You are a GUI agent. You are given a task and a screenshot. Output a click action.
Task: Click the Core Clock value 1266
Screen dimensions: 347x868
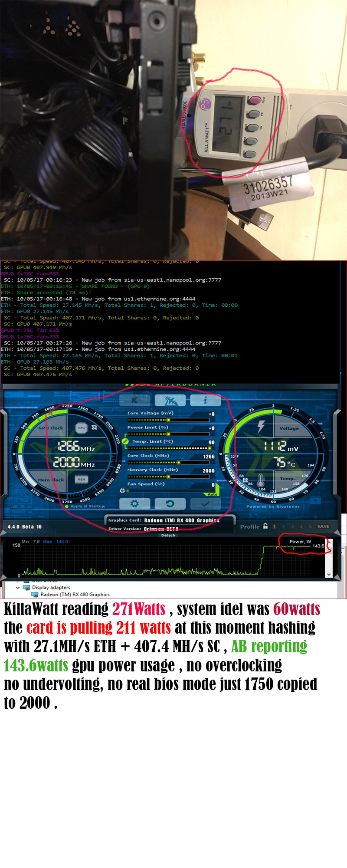point(209,457)
